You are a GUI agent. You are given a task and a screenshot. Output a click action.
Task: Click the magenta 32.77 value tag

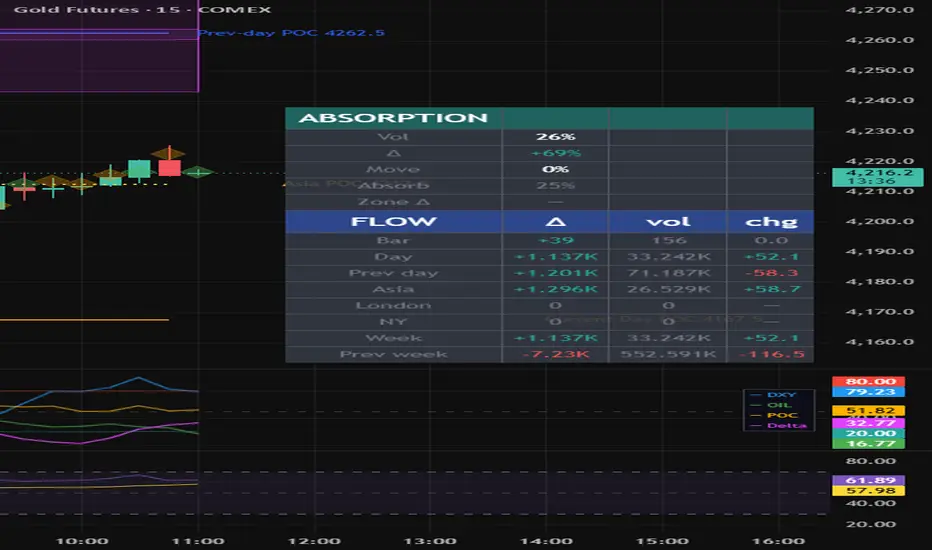868,423
